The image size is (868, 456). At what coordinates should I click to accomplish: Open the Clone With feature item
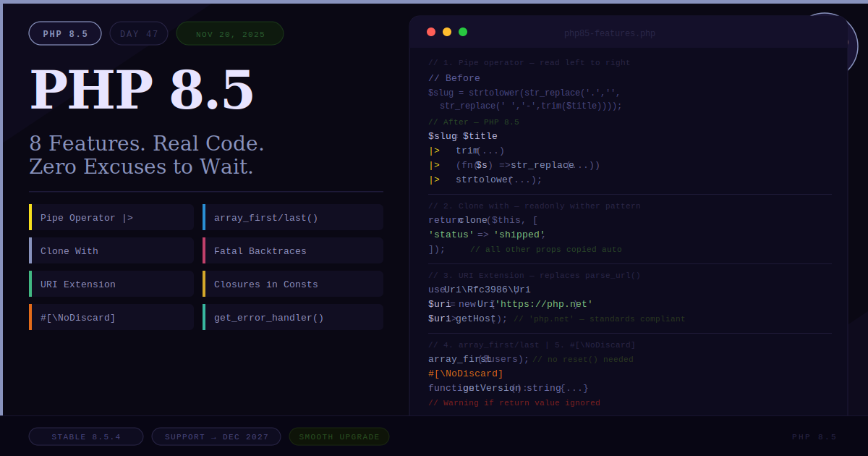(111, 250)
